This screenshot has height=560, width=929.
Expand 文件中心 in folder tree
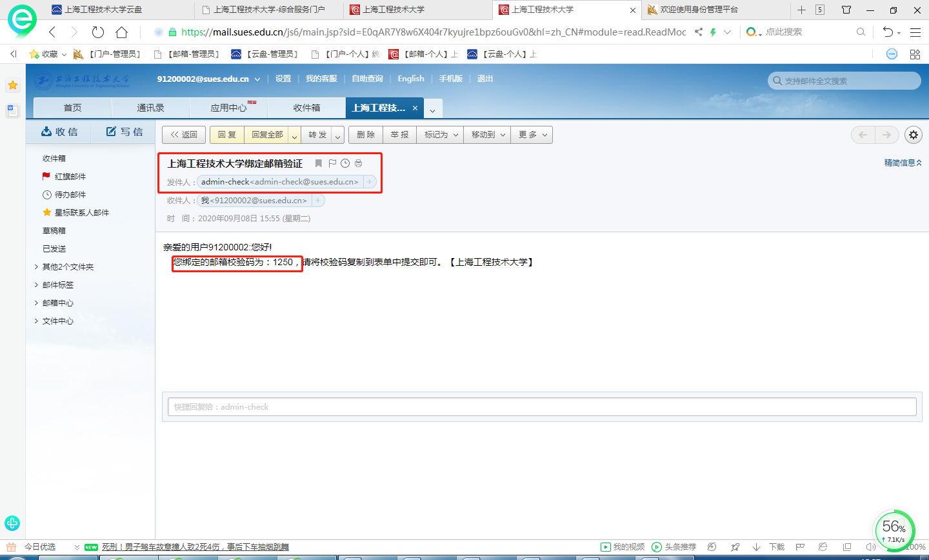pos(36,321)
